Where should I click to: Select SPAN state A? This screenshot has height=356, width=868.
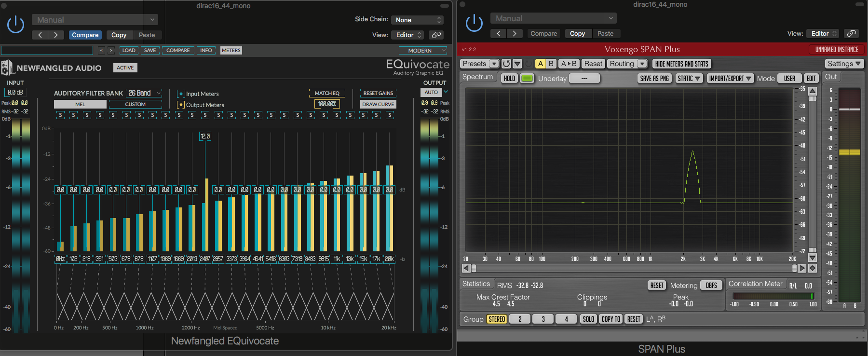(540, 64)
